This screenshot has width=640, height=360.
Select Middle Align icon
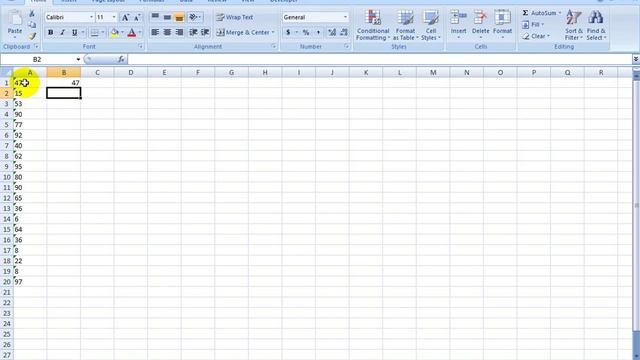(x=167, y=17)
